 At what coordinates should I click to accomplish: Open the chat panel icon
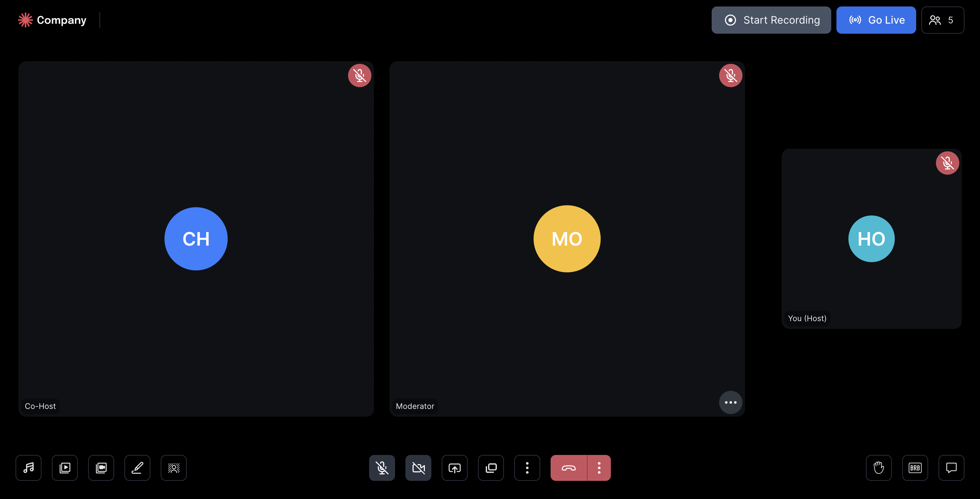click(x=951, y=468)
